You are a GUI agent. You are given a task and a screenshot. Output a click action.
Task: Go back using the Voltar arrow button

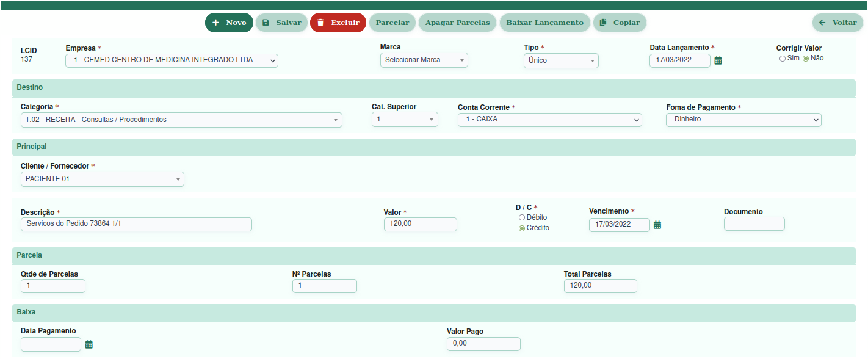pos(837,23)
